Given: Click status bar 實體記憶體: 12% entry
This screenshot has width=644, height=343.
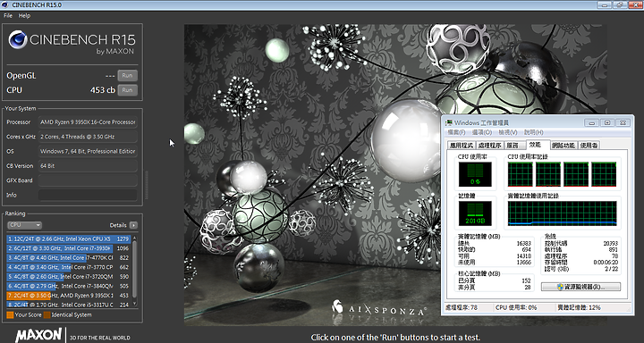Looking at the screenshot, I should click(x=579, y=307).
